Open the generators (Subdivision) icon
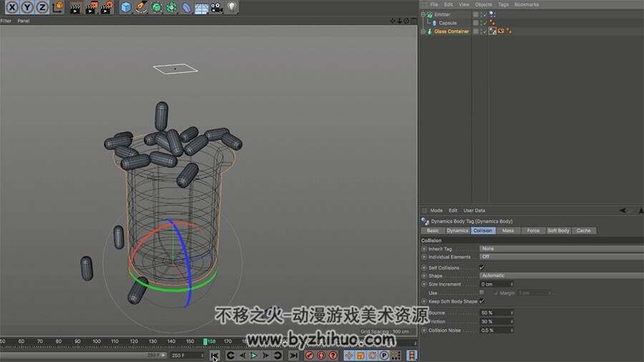 157,7
